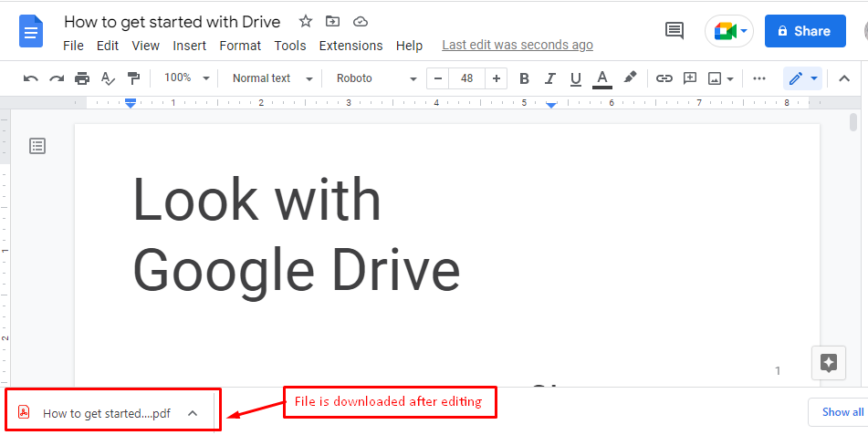
Task: Undo the last action
Action: (31, 78)
